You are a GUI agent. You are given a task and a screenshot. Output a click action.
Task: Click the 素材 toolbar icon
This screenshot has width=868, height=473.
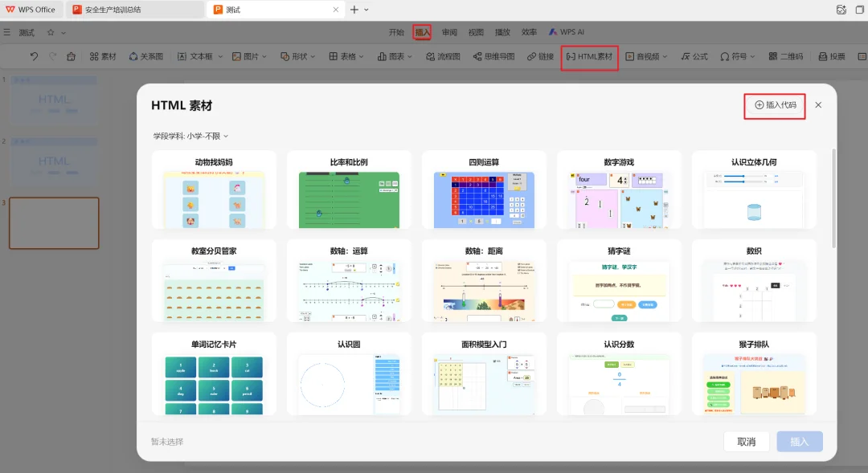(x=103, y=56)
